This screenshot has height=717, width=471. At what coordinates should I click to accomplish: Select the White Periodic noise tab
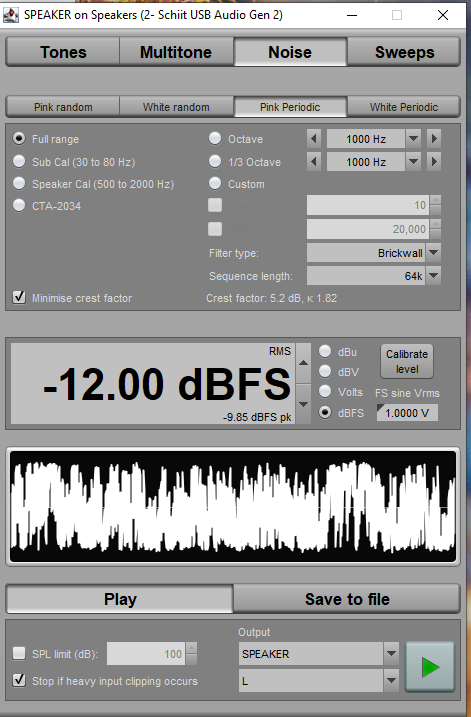[x=404, y=107]
